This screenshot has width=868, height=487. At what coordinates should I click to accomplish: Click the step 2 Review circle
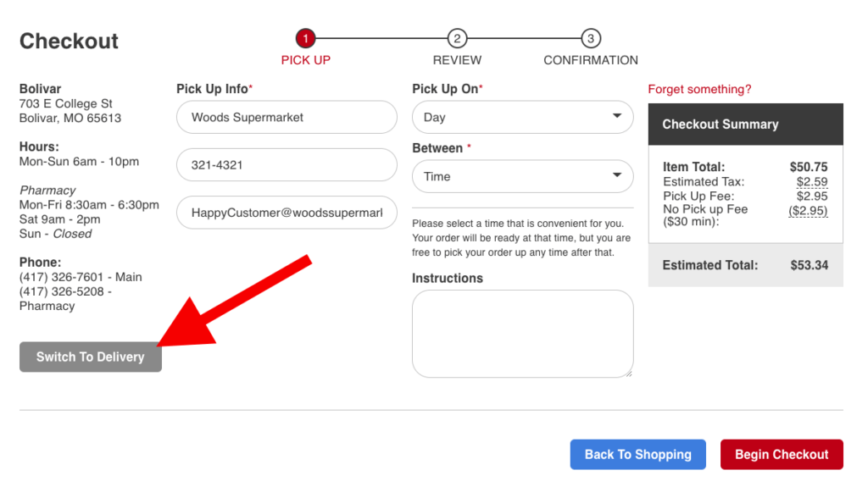click(x=457, y=38)
